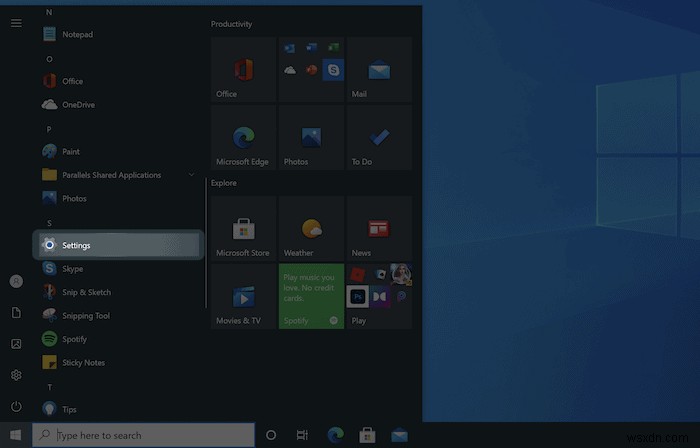Open the Mail tile
700x448 pixels.
[379, 70]
